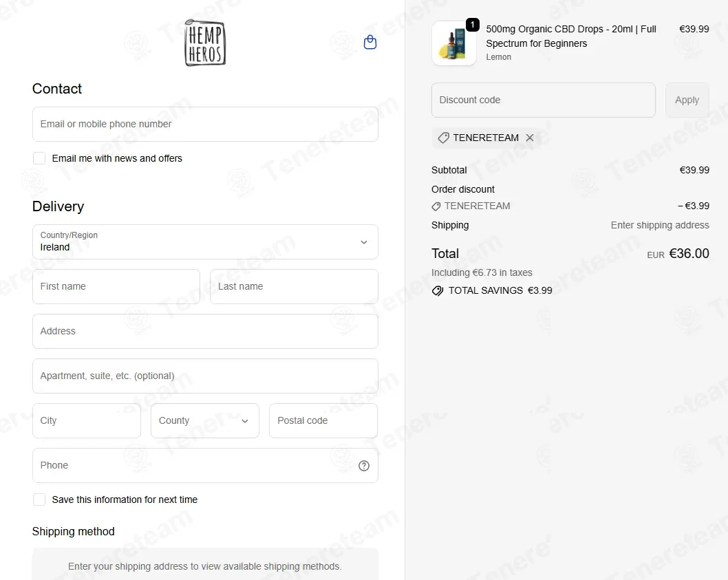
Task: Click the Apartment, suite, etc. field
Action: (x=205, y=376)
